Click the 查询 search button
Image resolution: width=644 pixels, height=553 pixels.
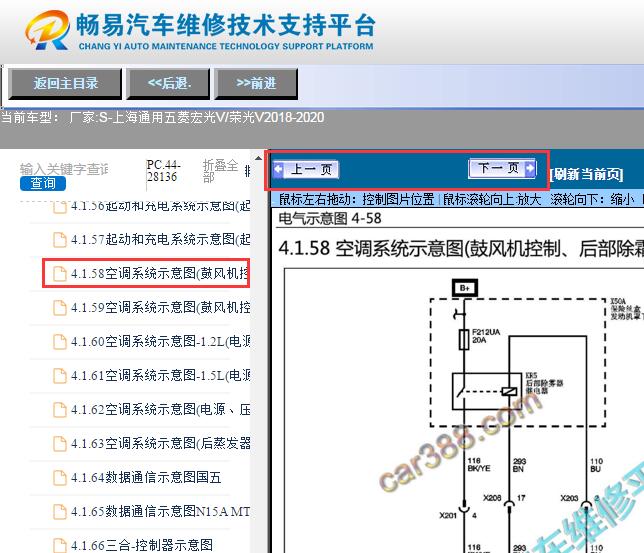click(x=43, y=183)
